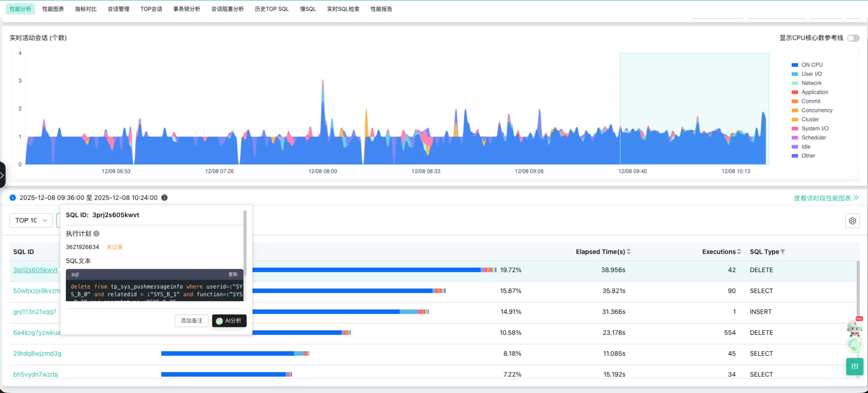Click the 复制 copy icon in SQL box
This screenshot has height=393, width=868.
233,274
